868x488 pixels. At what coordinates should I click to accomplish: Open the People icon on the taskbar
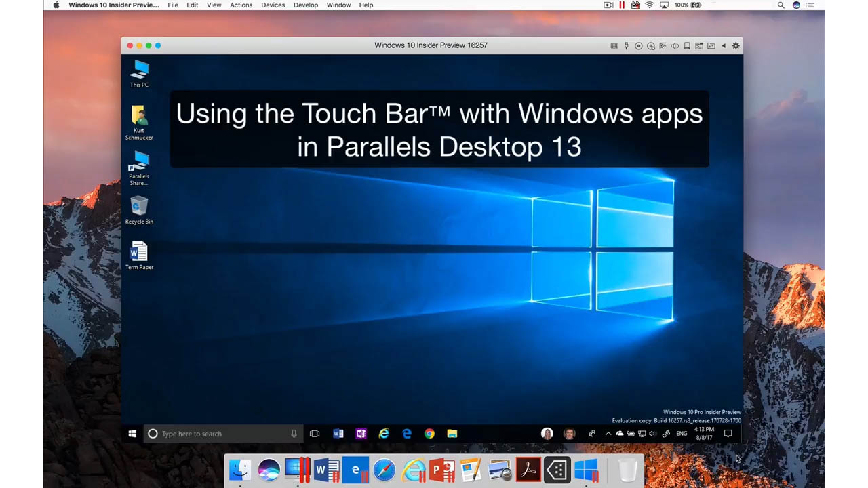click(592, 434)
